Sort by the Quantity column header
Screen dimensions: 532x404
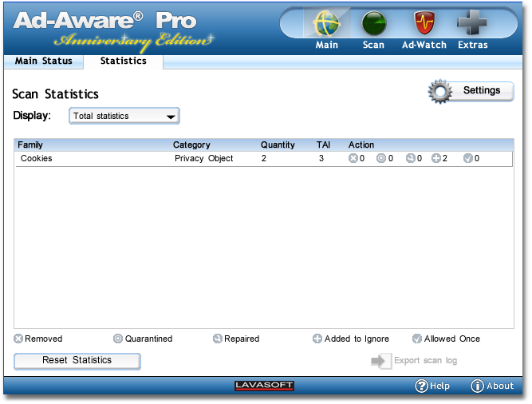point(278,145)
